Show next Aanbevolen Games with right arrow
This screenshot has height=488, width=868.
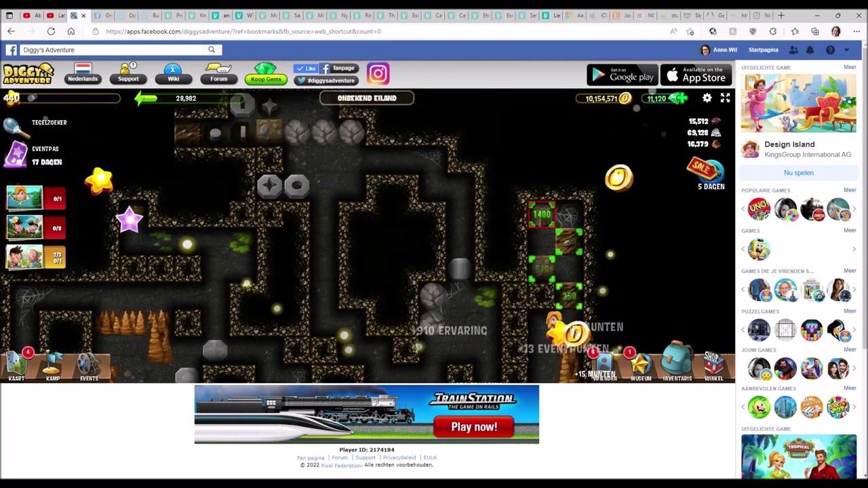click(x=854, y=407)
